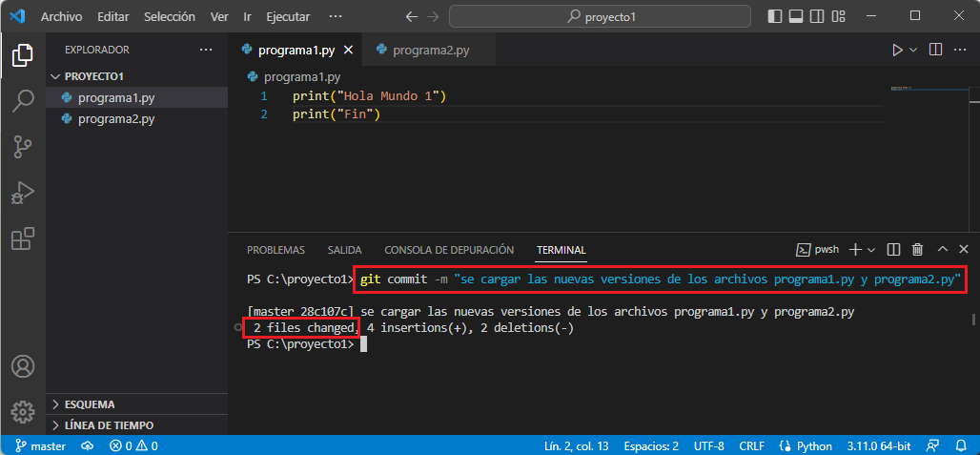This screenshot has width=980, height=455.
Task: Click Lín. 2, col. 13 position indicator
Action: 576,446
